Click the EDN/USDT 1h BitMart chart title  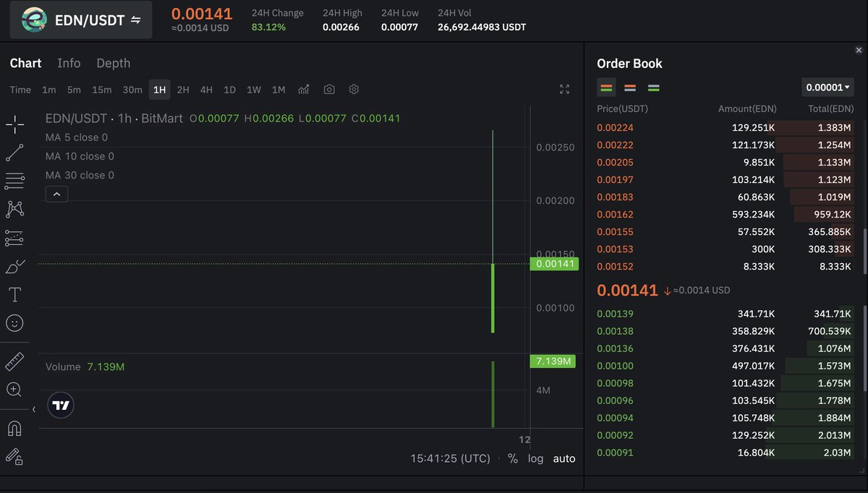tap(114, 118)
